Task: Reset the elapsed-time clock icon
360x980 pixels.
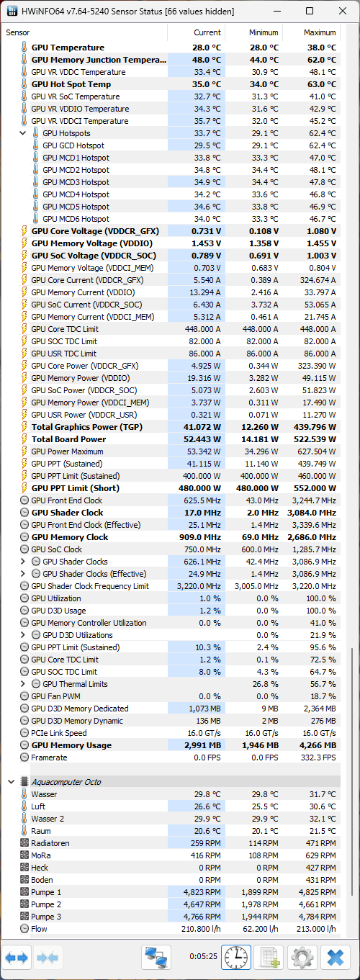Action: [x=236, y=958]
